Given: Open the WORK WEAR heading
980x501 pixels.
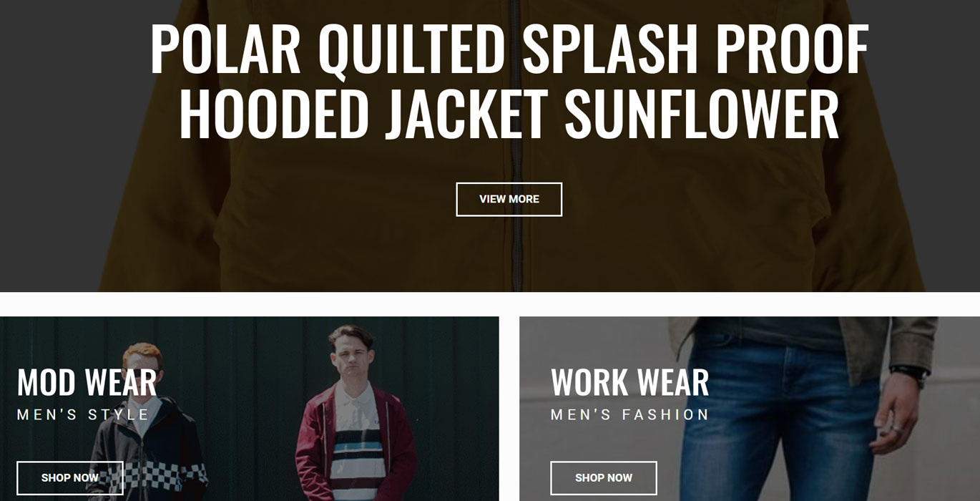Looking at the screenshot, I should [x=629, y=383].
